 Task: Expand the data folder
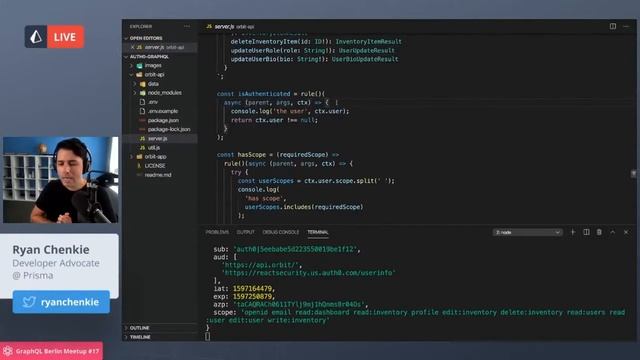pos(153,84)
